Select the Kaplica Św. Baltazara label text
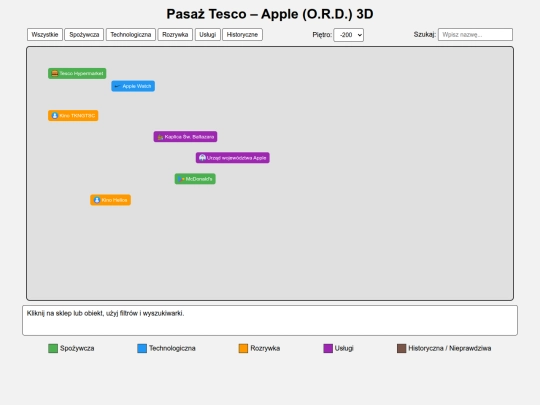The height and width of the screenshot is (405, 540). coord(189,137)
